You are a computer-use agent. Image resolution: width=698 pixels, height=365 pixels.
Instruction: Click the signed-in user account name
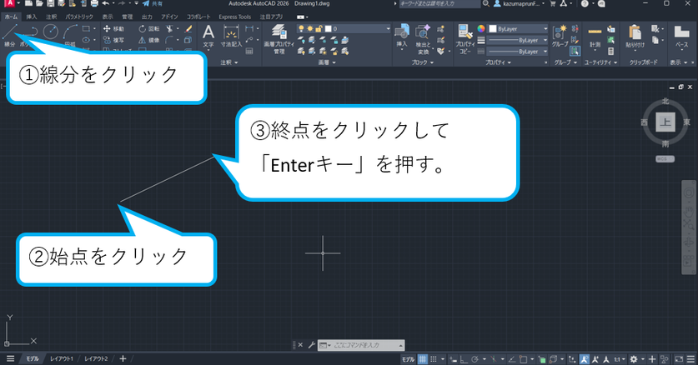[521, 4]
